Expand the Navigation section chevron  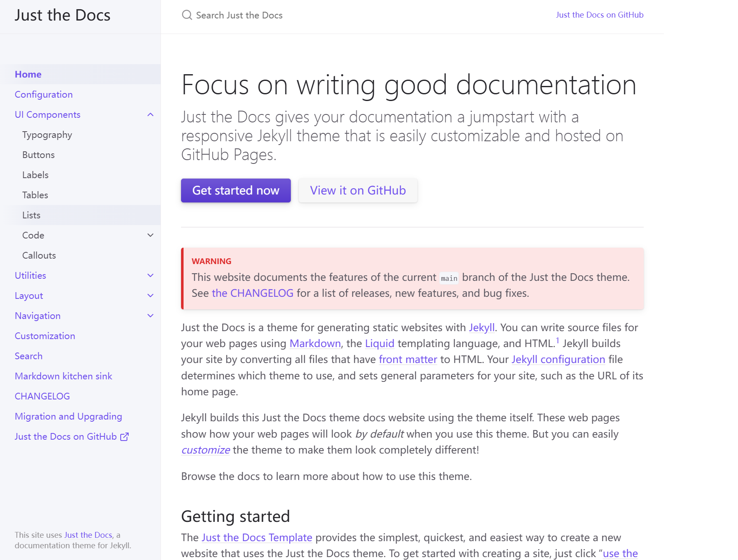click(150, 316)
